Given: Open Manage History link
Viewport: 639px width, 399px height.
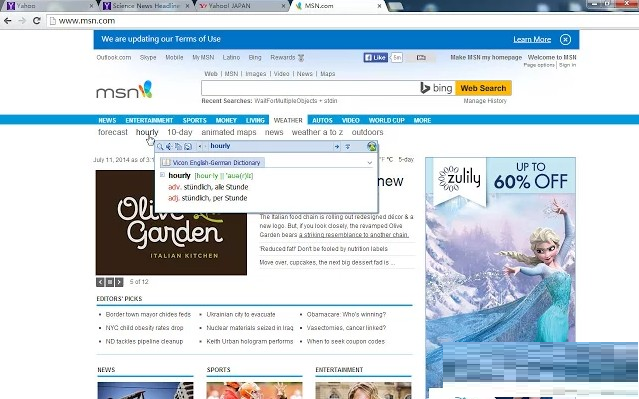Looking at the screenshot, I should (x=485, y=101).
